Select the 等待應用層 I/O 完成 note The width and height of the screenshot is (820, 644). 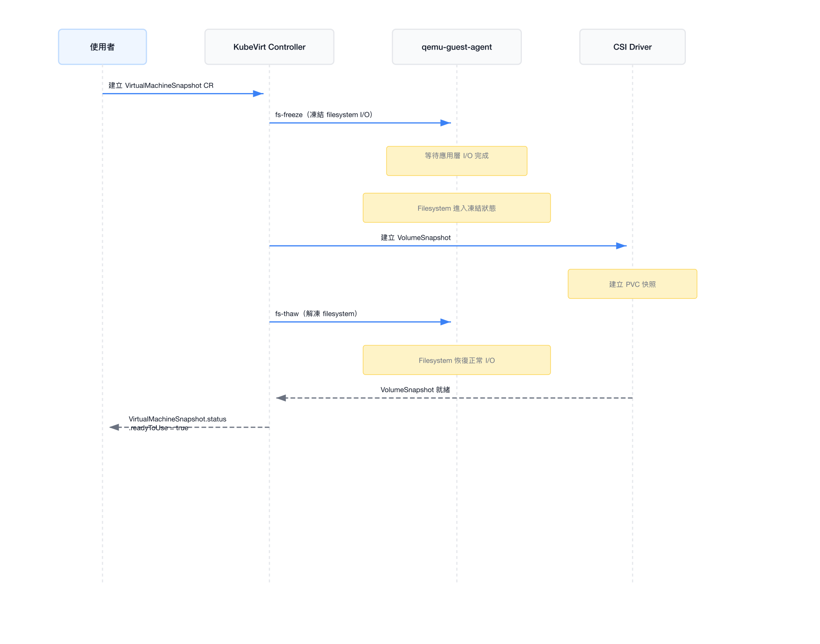pyautogui.click(x=457, y=161)
